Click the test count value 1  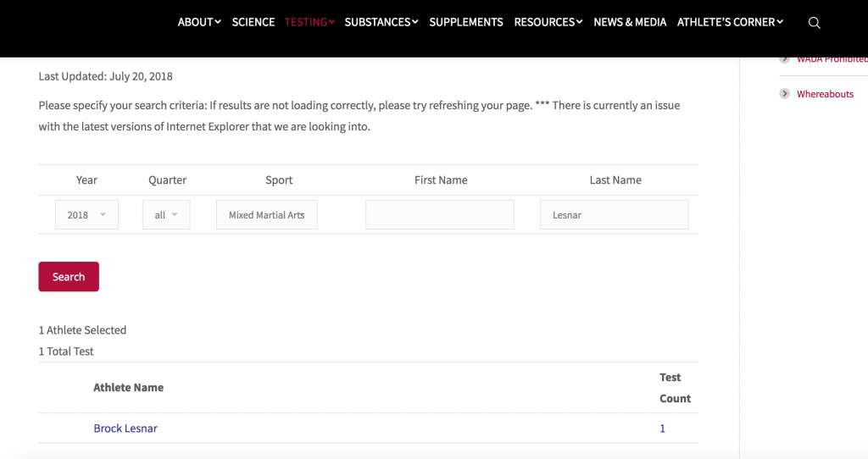663,429
